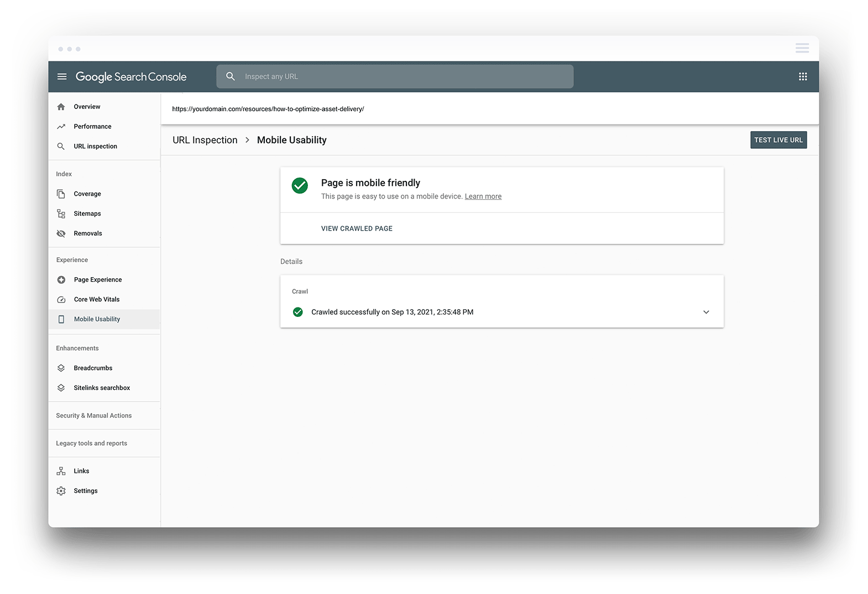Expand Legacy tools and reports section

coord(92,444)
